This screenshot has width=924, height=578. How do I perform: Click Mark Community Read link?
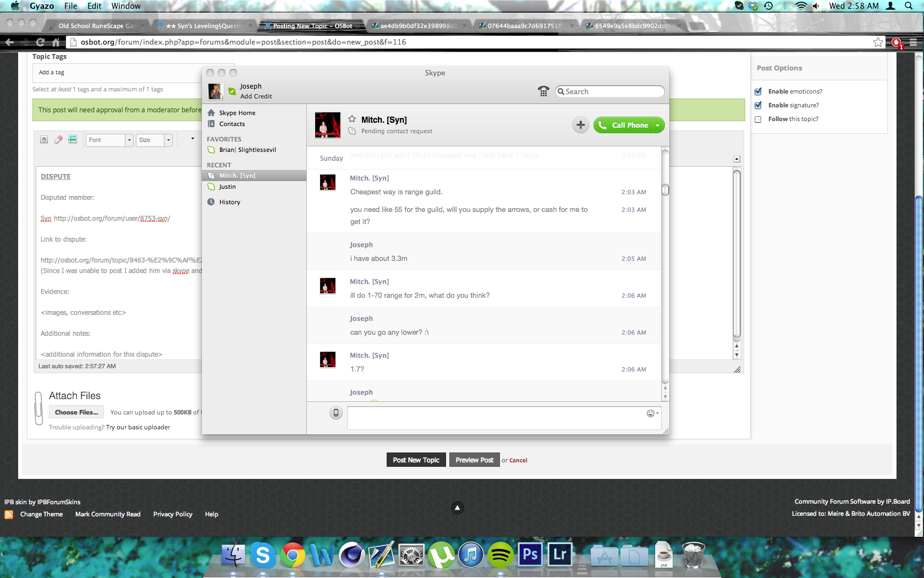108,514
